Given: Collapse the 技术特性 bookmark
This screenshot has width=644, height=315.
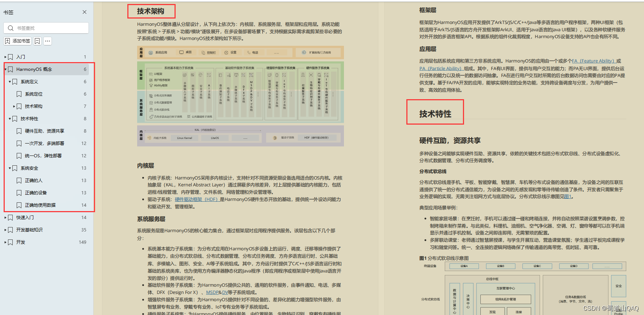Looking at the screenshot, I should click(x=10, y=119).
